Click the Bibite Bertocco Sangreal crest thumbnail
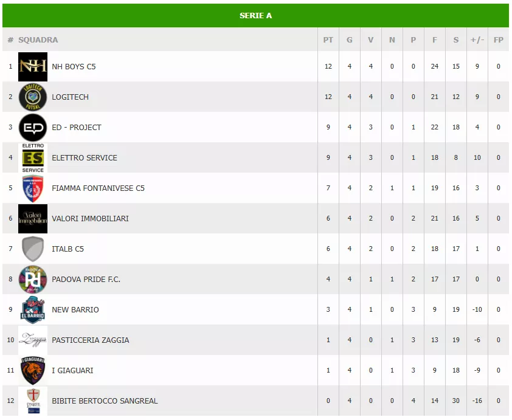Viewport: 512px width, 420px height. tap(33, 401)
